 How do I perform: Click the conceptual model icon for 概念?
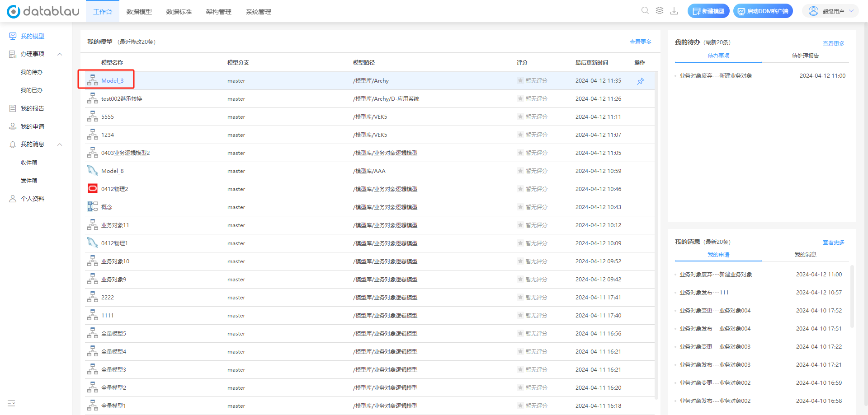tap(93, 207)
